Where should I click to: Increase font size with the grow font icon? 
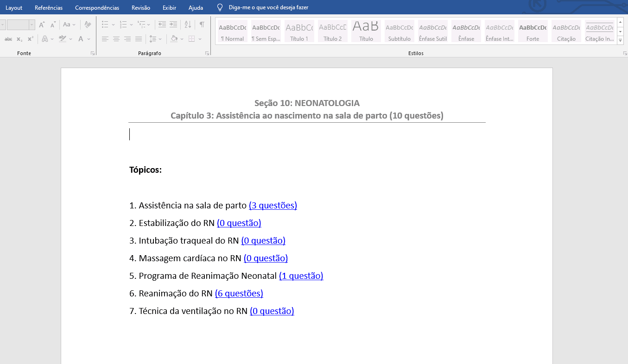tap(42, 25)
